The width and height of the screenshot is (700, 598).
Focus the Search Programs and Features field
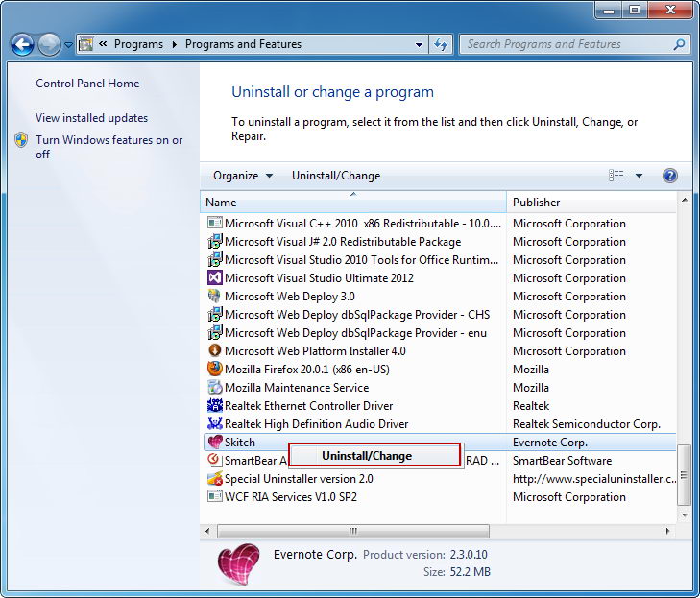[x=576, y=44]
